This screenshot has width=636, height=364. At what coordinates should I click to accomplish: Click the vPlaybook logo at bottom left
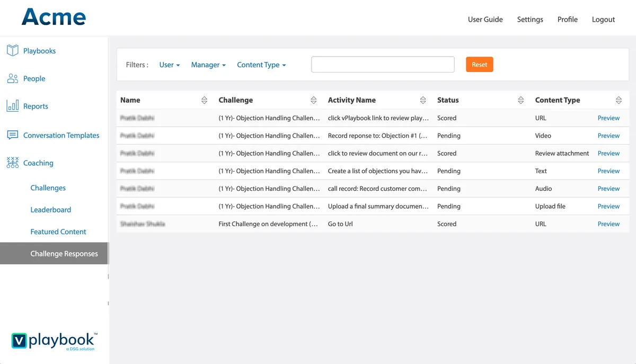pyautogui.click(x=54, y=341)
